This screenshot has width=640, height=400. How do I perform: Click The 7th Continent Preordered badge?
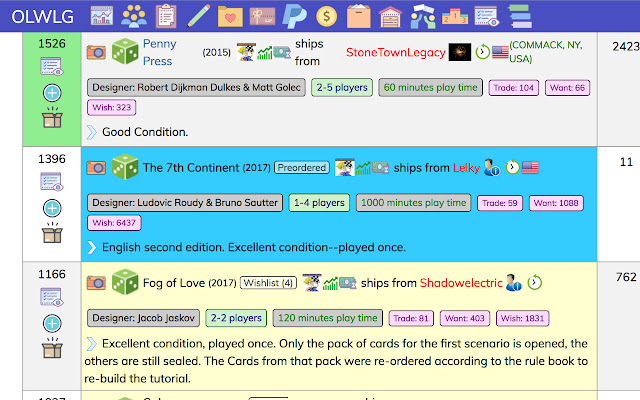(x=302, y=167)
